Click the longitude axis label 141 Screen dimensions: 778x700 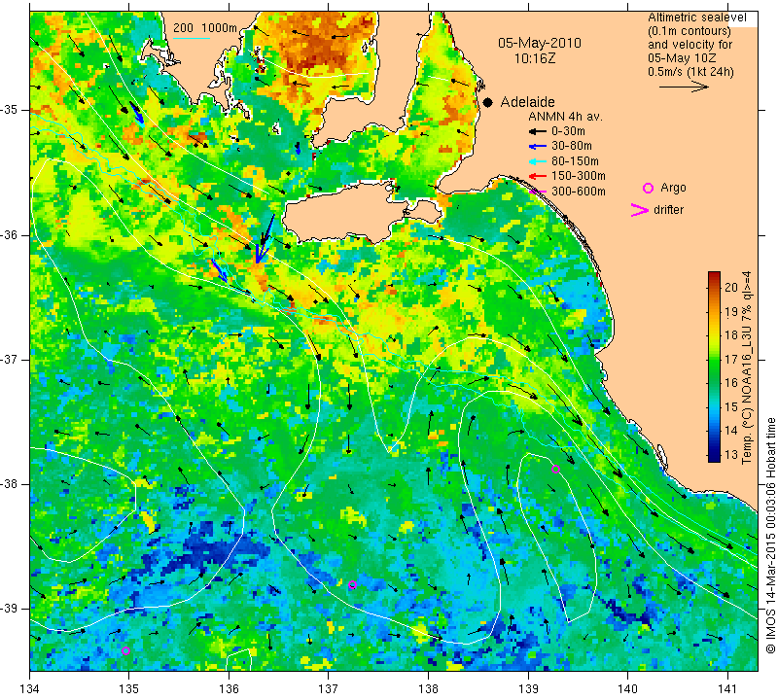point(727,689)
